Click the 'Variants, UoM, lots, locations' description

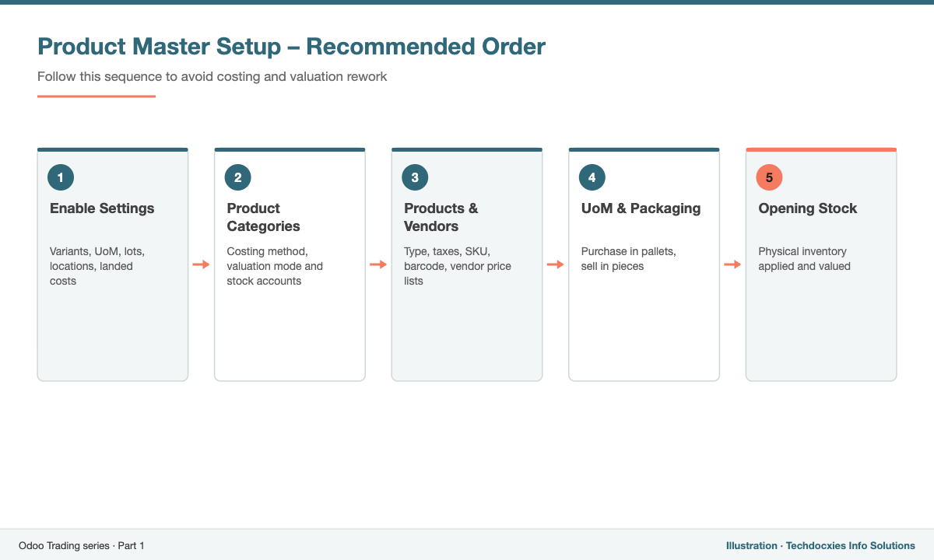tap(97, 266)
